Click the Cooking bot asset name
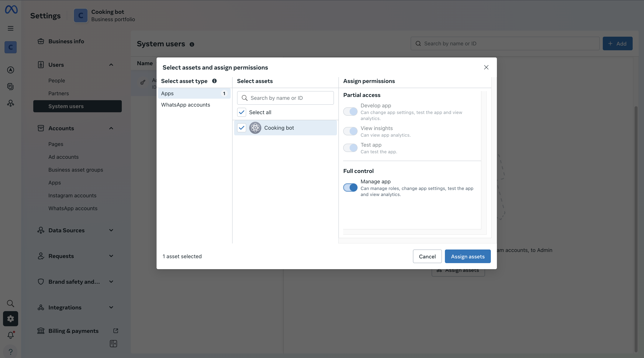Screen dimensions: 644x358 (x=279, y=128)
